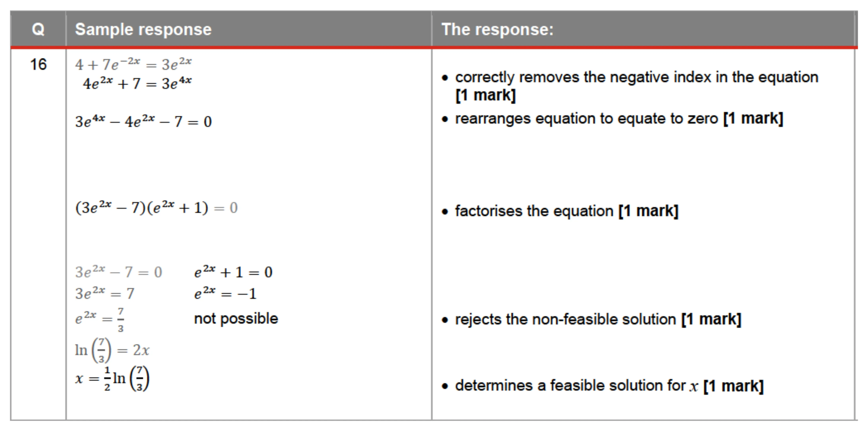Screen dimensions: 868x432
Task: Select the final answer for x
Action: pos(112,378)
